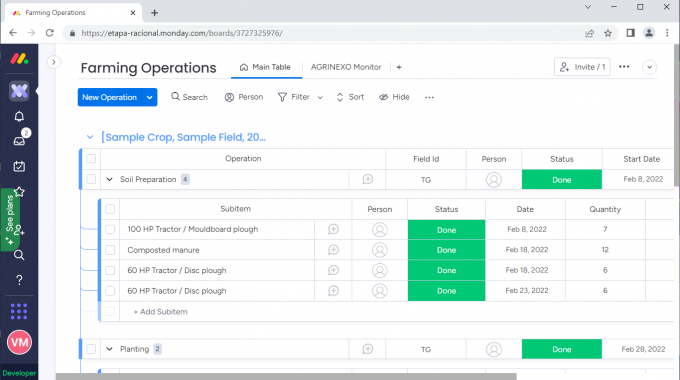680x380 pixels.
Task: Assign person to Mouldboard plough subitem
Action: pyautogui.click(x=379, y=229)
